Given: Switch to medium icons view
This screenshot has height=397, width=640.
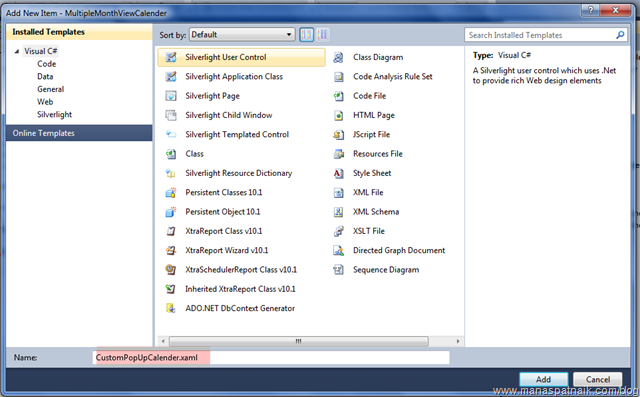Looking at the screenshot, I should pyautogui.click(x=307, y=35).
